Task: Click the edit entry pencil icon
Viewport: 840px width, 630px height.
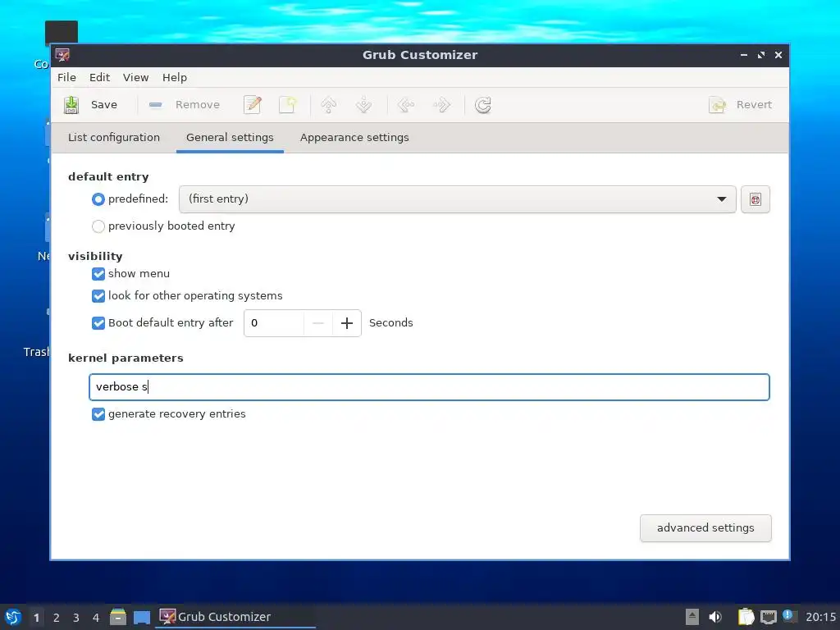Action: click(x=253, y=105)
